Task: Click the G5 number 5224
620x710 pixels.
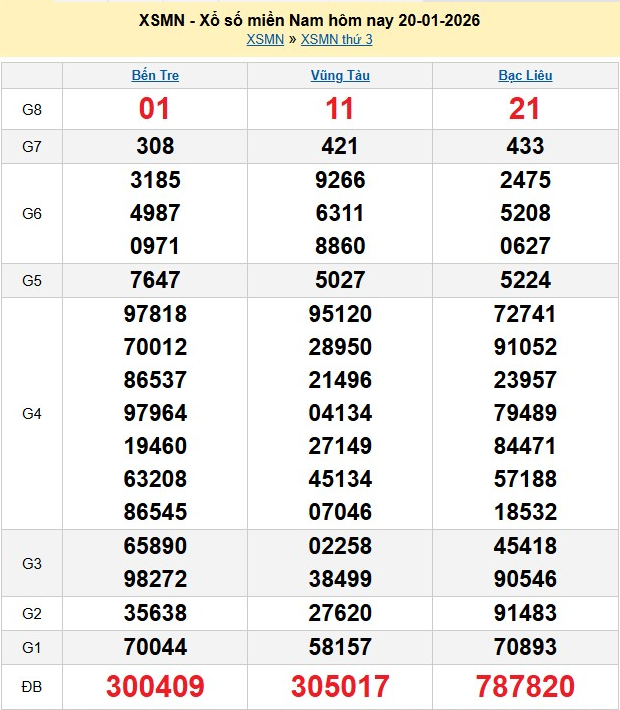Action: [x=525, y=280]
